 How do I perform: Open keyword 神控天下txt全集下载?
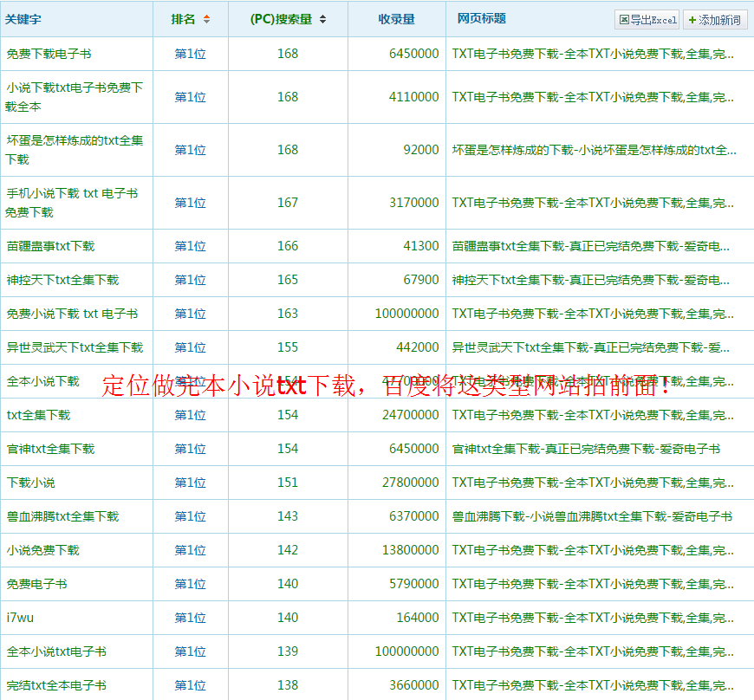(x=62, y=280)
